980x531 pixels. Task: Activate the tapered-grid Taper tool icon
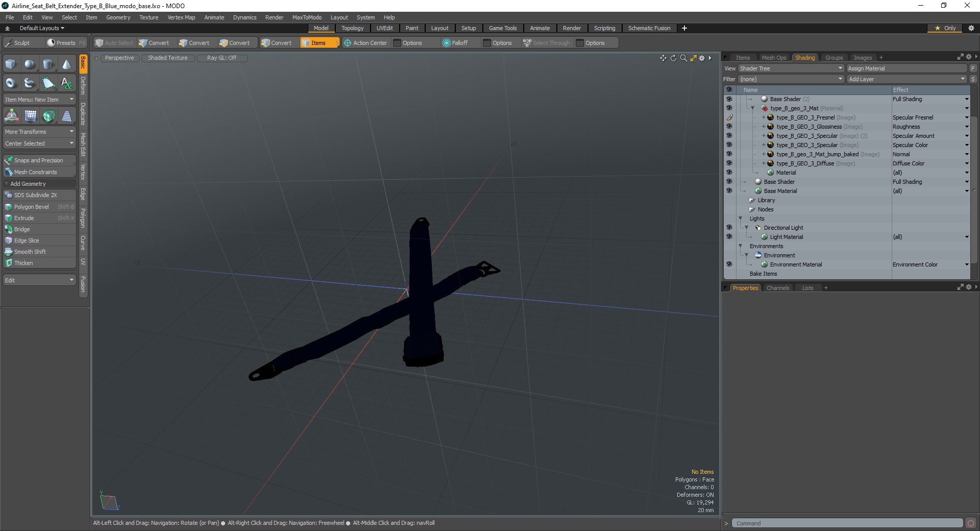[x=67, y=116]
